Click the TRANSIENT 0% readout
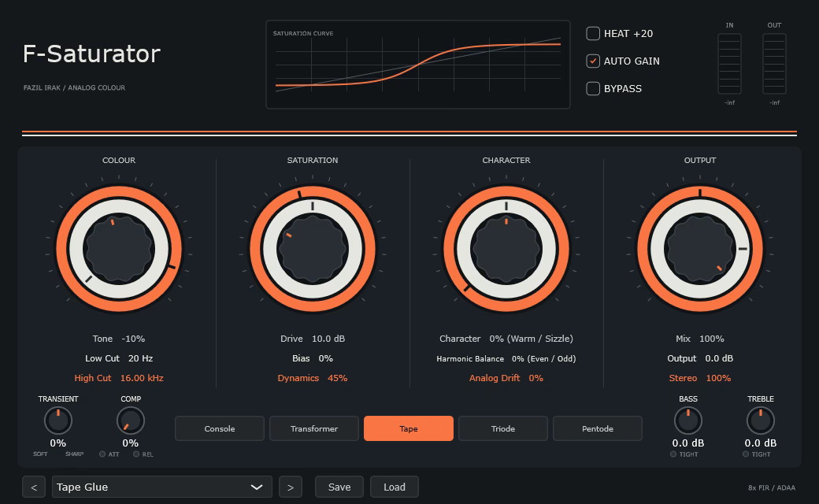This screenshot has width=819, height=504. (58, 443)
